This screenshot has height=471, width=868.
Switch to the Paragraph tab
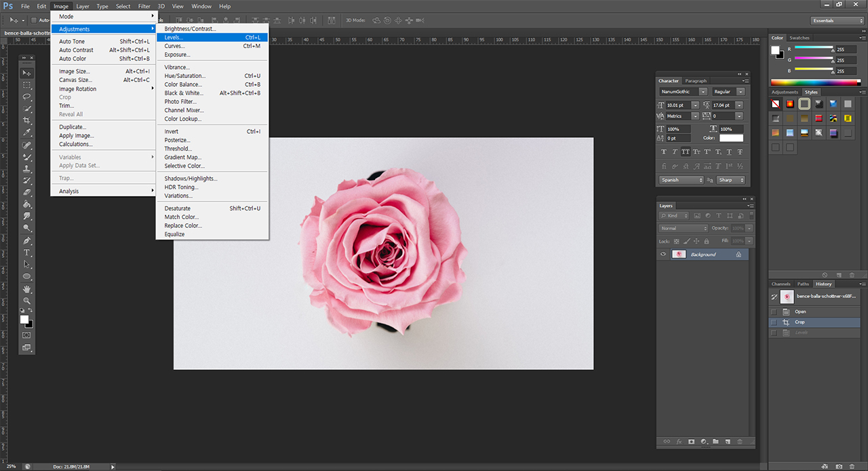(x=695, y=81)
